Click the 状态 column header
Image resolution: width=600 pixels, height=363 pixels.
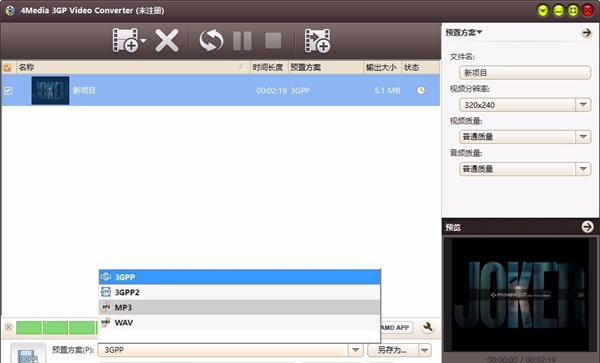click(x=420, y=67)
